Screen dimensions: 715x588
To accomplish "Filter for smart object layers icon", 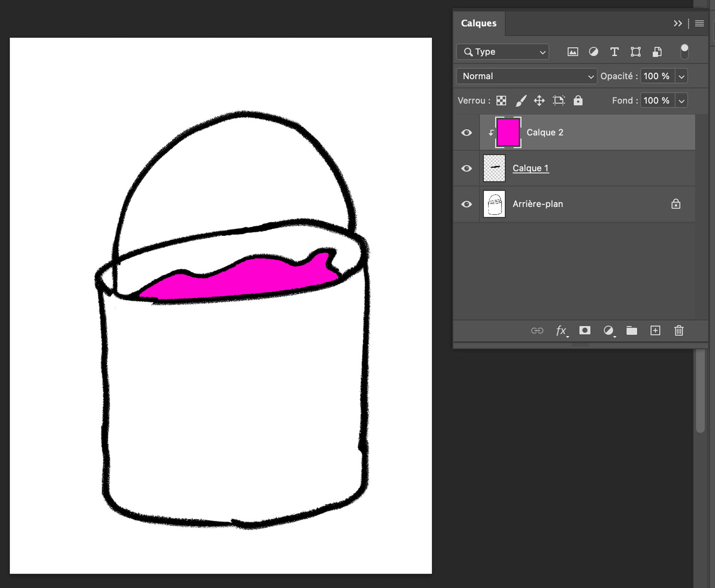I will [x=657, y=52].
